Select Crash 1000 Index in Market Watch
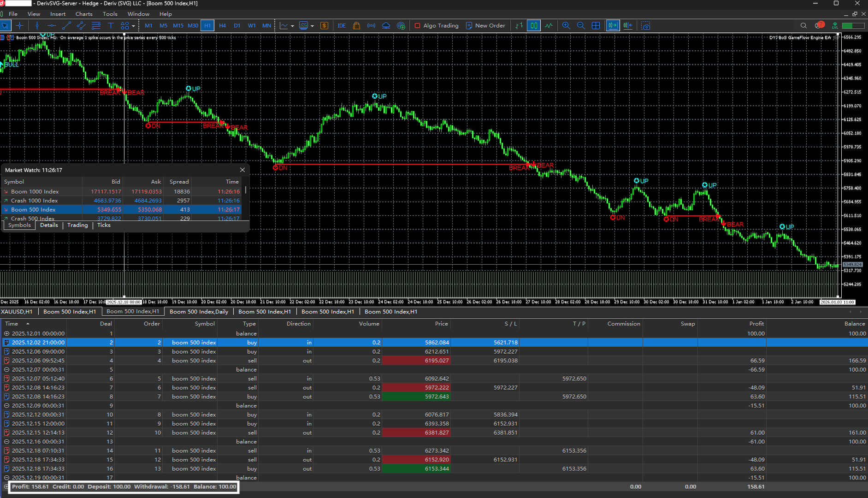The image size is (868, 498). coord(35,201)
